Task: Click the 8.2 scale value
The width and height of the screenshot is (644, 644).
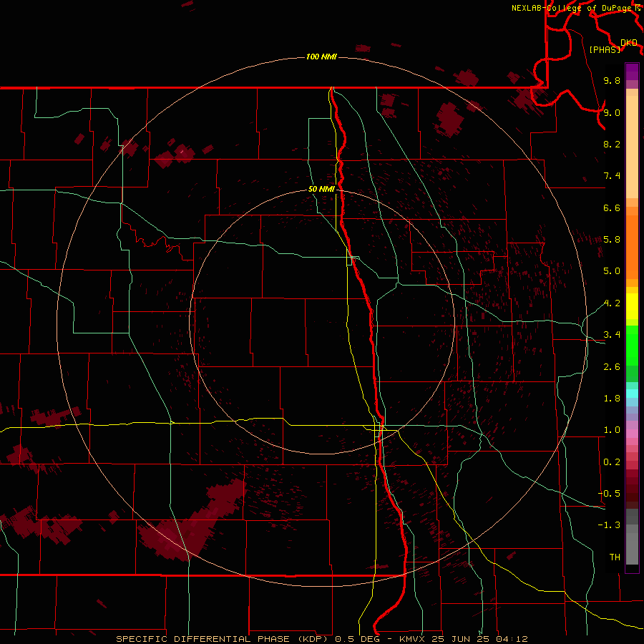Action: (x=612, y=145)
